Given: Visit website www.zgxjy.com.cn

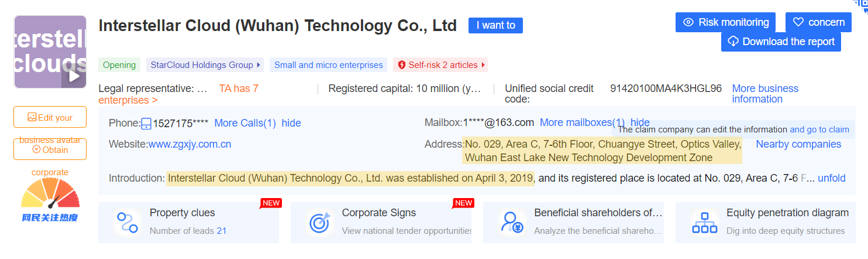Looking at the screenshot, I should [190, 144].
